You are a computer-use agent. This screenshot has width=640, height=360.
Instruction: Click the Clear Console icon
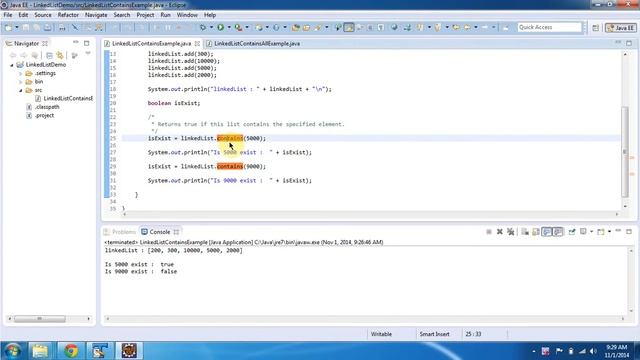525,232
